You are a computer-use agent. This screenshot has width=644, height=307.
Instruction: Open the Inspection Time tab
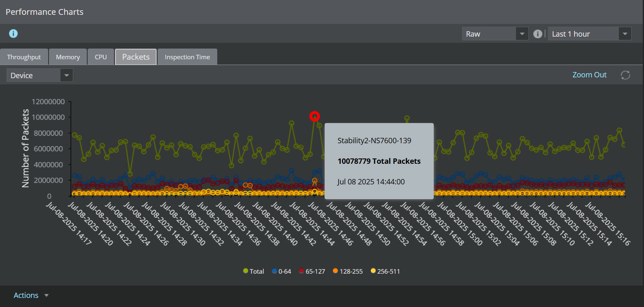tap(187, 57)
